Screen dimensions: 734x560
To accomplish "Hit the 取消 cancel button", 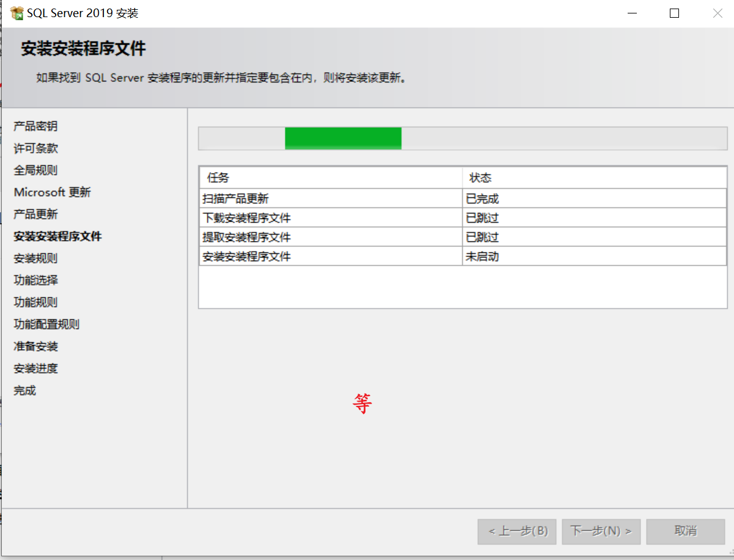I will point(685,531).
